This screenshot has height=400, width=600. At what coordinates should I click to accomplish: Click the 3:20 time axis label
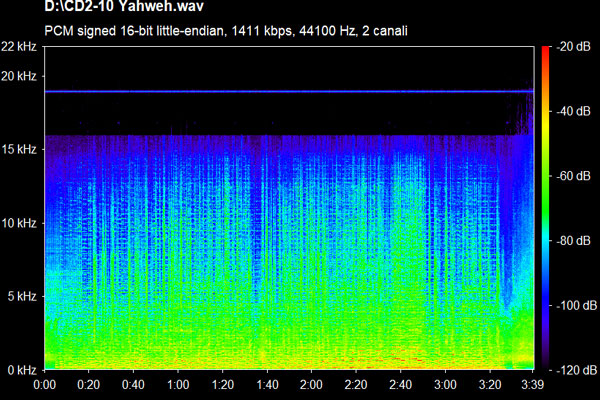pyautogui.click(x=490, y=384)
